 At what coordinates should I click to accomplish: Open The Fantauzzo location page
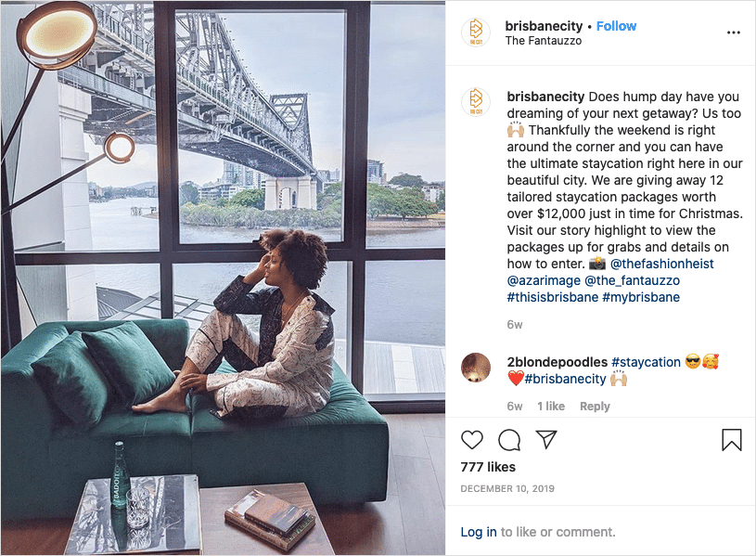point(544,41)
